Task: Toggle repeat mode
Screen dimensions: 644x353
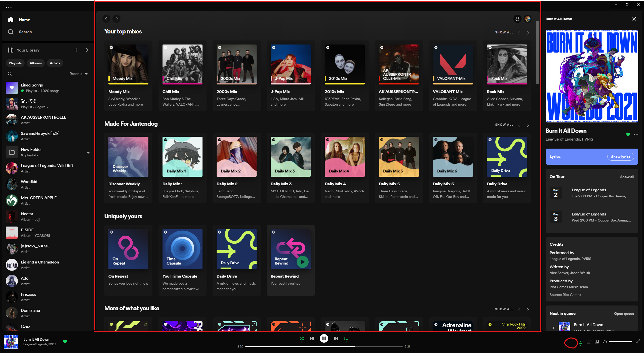Action: (346, 338)
